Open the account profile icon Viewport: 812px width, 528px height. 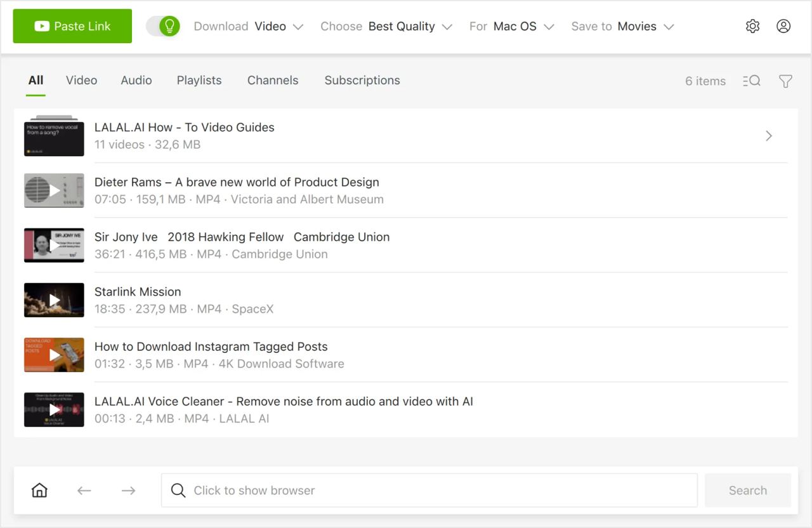pos(783,26)
